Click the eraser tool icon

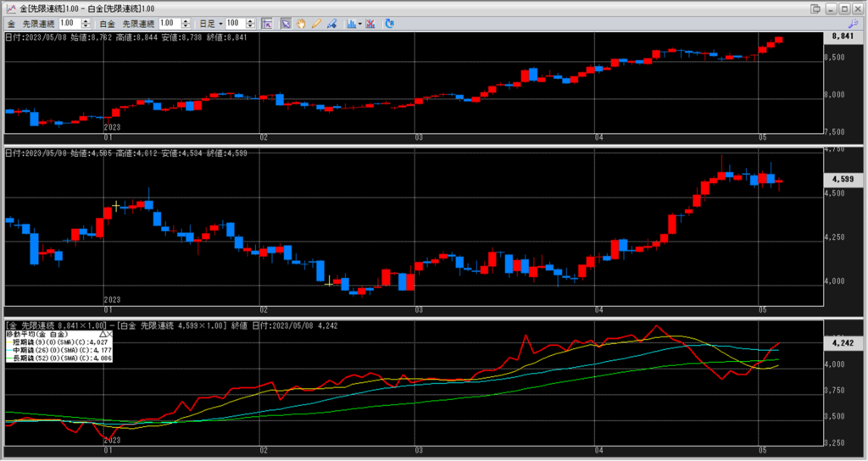(x=331, y=24)
